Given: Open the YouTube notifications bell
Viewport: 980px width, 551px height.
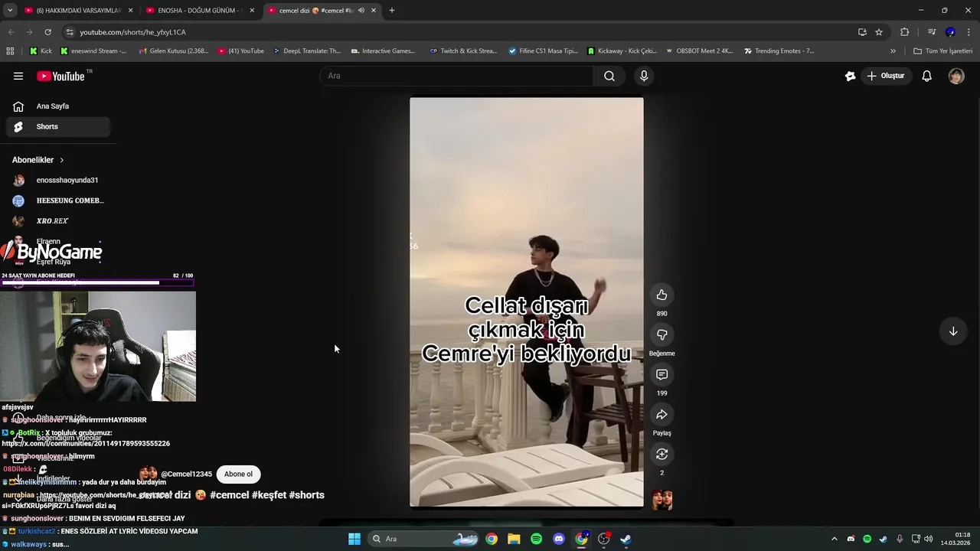Looking at the screenshot, I should point(926,76).
